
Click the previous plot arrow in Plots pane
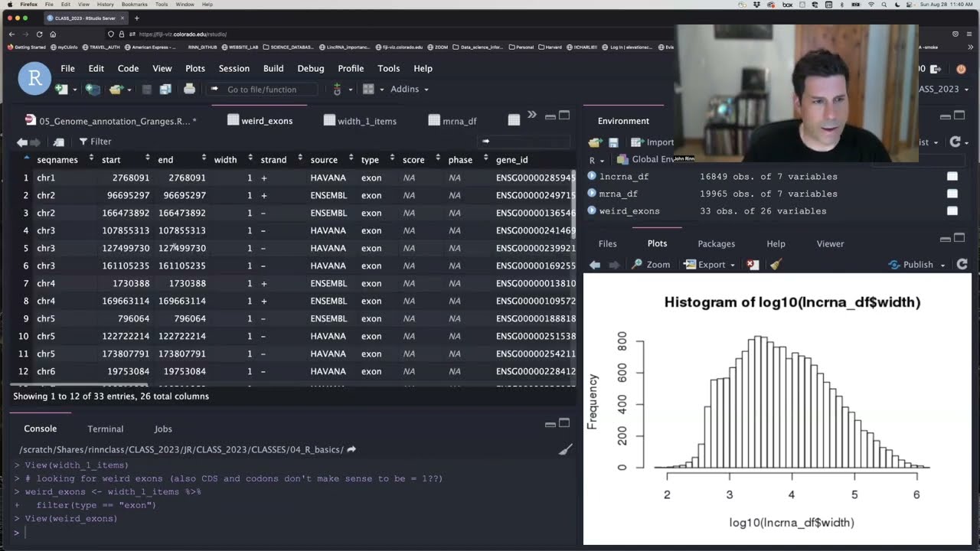point(595,265)
